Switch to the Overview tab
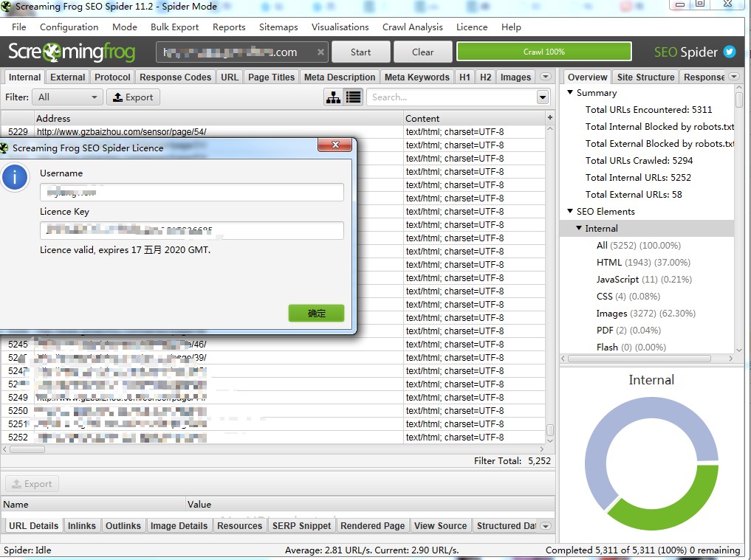 (x=587, y=77)
